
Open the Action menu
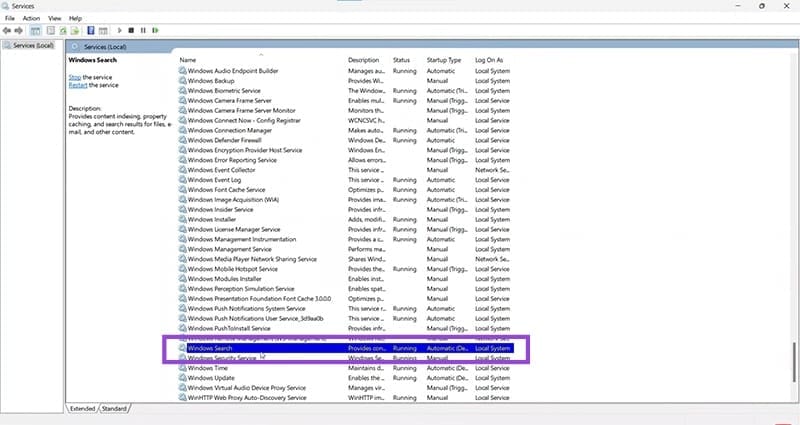point(31,18)
